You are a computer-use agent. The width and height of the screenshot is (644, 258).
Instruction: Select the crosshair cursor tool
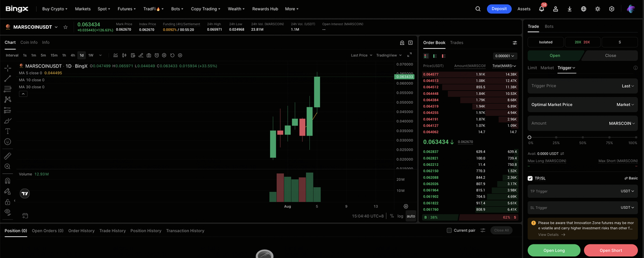[8, 68]
